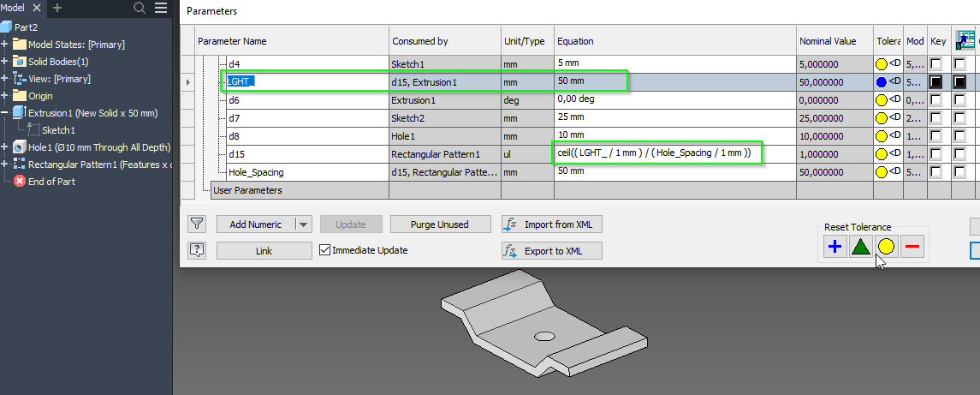Viewport: 980px width, 395px height.
Task: Sort by Parameter Name column header
Action: click(293, 40)
